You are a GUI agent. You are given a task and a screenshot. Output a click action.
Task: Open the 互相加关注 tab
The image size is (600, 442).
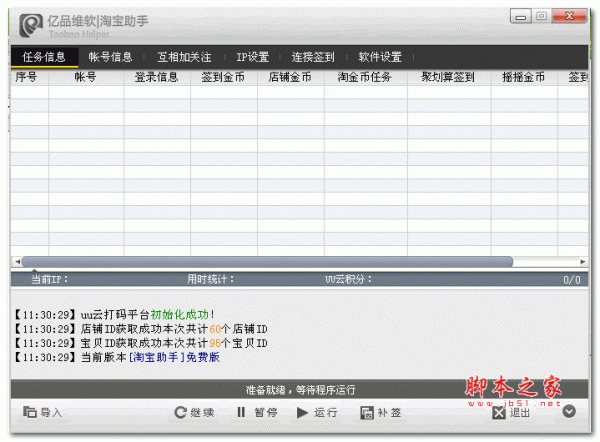184,57
